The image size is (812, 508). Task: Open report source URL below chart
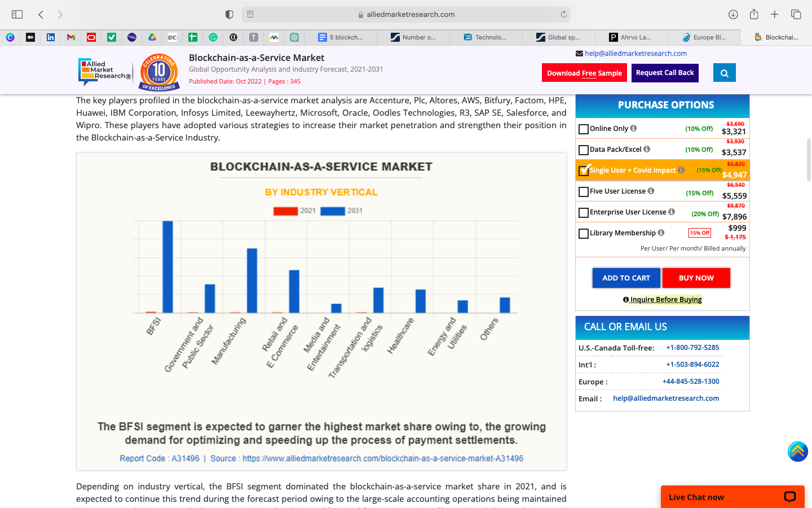[383, 458]
